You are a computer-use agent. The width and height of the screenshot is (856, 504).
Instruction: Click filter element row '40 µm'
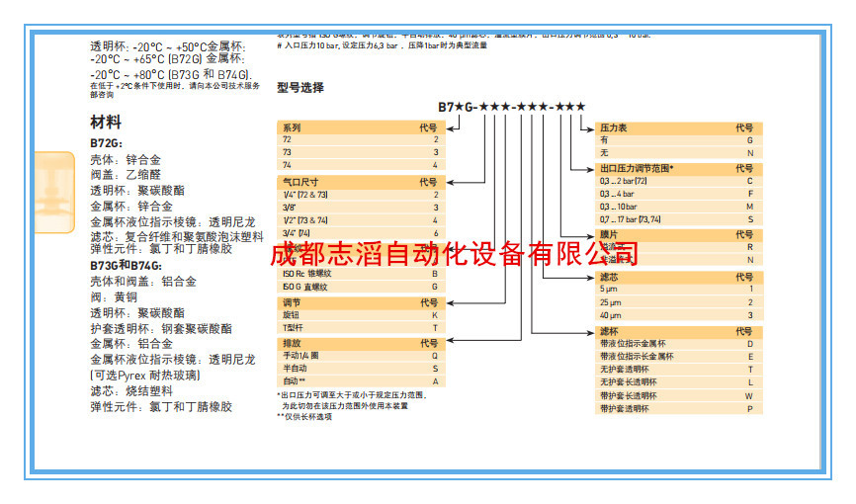point(679,315)
